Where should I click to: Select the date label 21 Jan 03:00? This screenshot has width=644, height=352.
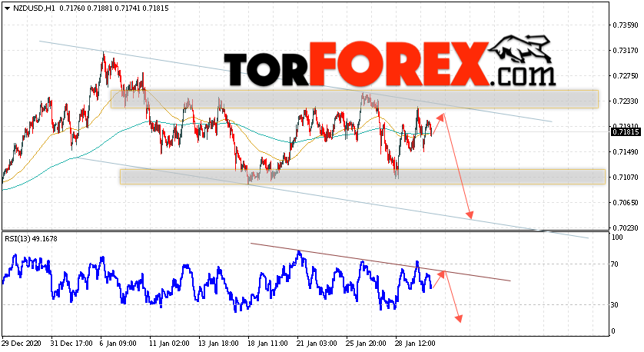click(x=317, y=344)
